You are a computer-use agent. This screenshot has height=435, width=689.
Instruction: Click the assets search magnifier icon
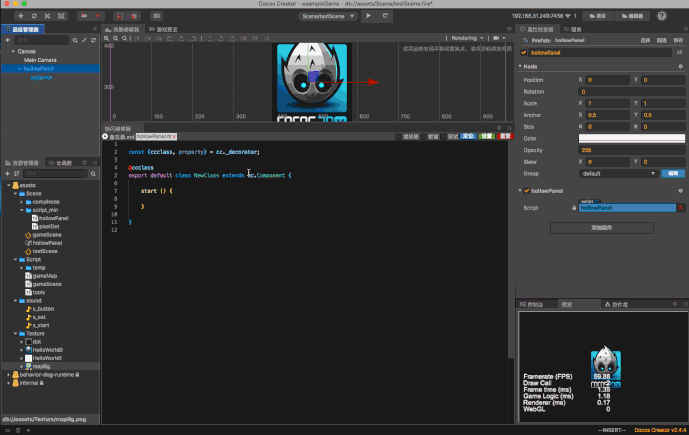93,174
